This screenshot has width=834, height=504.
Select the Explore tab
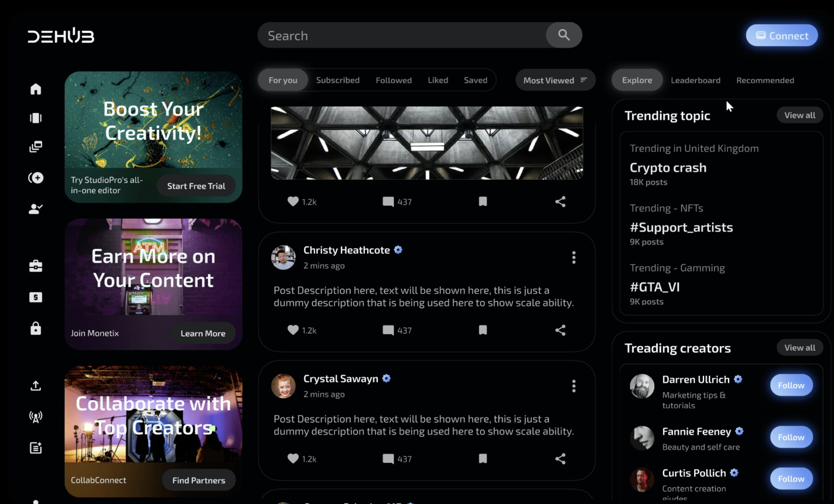(637, 80)
